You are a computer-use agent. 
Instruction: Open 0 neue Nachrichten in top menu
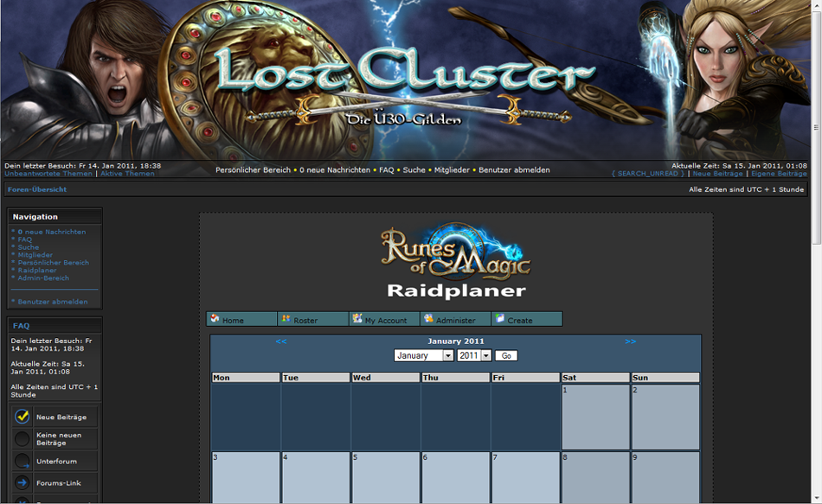click(335, 169)
